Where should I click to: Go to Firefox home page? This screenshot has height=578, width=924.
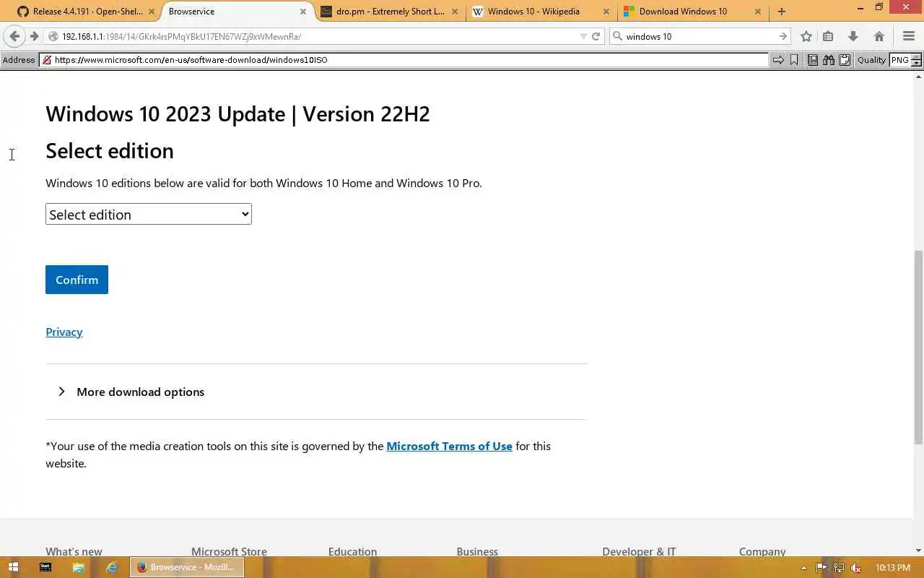tap(879, 36)
